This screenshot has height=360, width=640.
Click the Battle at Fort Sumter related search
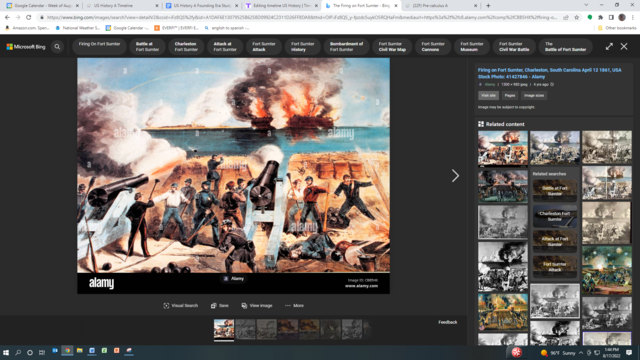(x=555, y=191)
